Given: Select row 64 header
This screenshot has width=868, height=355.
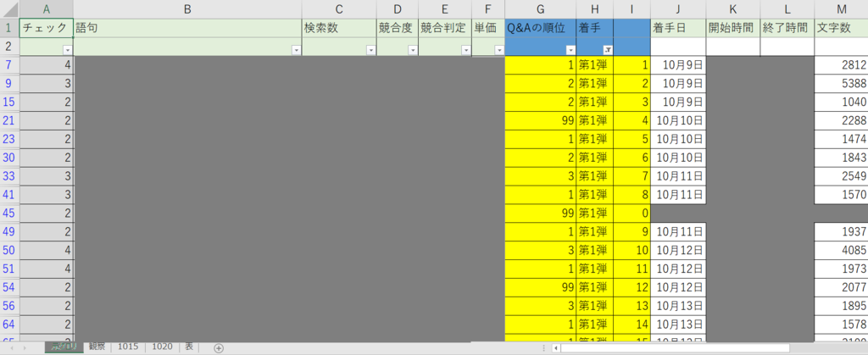Looking at the screenshot, I should coord(9,324).
